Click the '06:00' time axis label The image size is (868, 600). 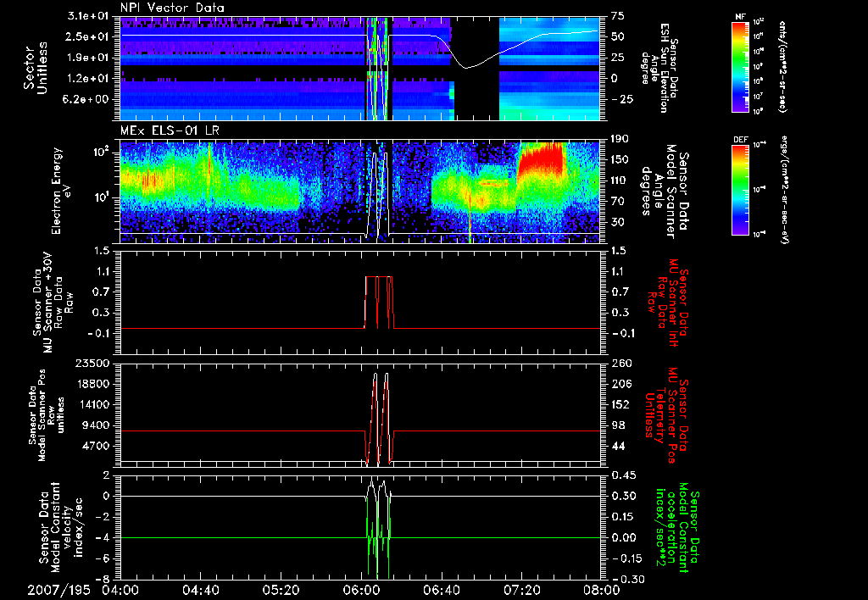point(361,591)
